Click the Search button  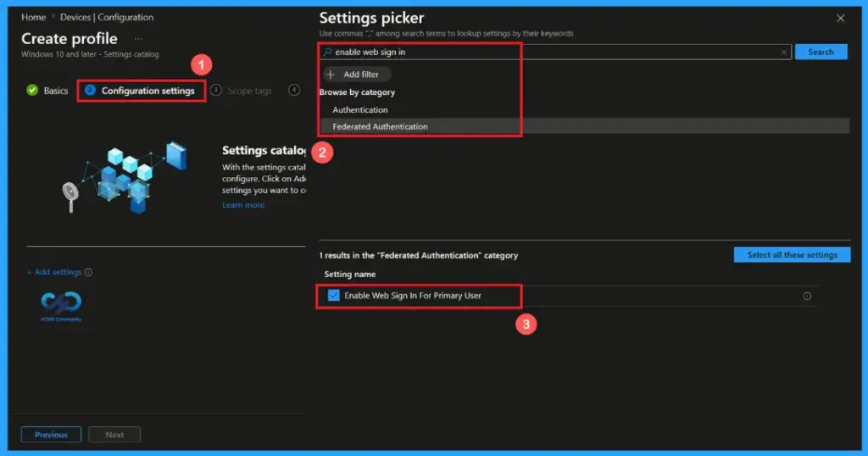tap(821, 52)
